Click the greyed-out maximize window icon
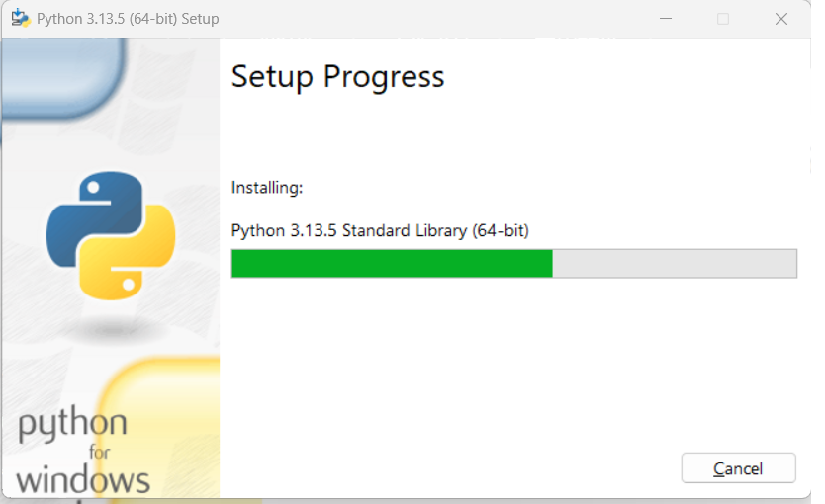 (723, 19)
